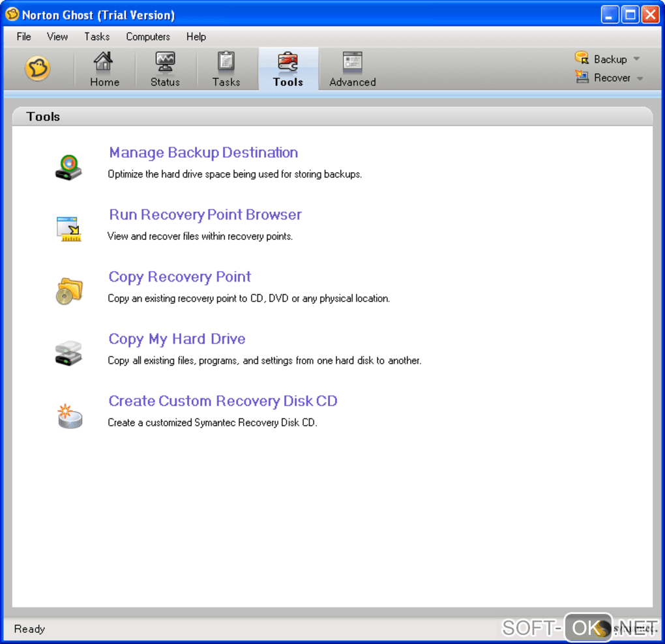Screen dimensions: 665x644
Task: Click the Home tab label
Action: (105, 82)
